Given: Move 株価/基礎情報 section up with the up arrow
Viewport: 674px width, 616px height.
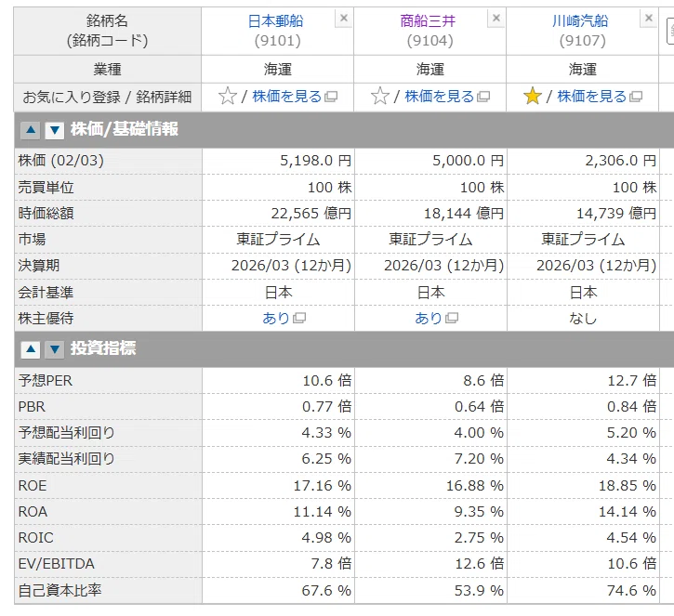Looking at the screenshot, I should [31, 130].
